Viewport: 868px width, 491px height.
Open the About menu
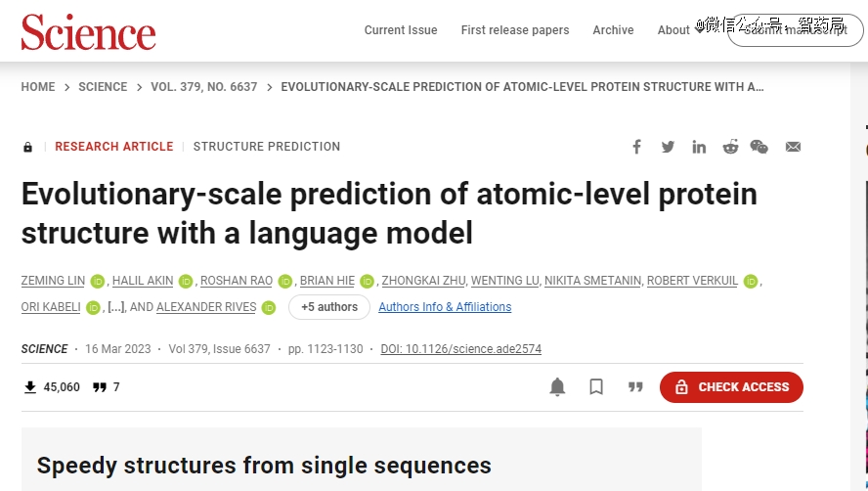673,30
